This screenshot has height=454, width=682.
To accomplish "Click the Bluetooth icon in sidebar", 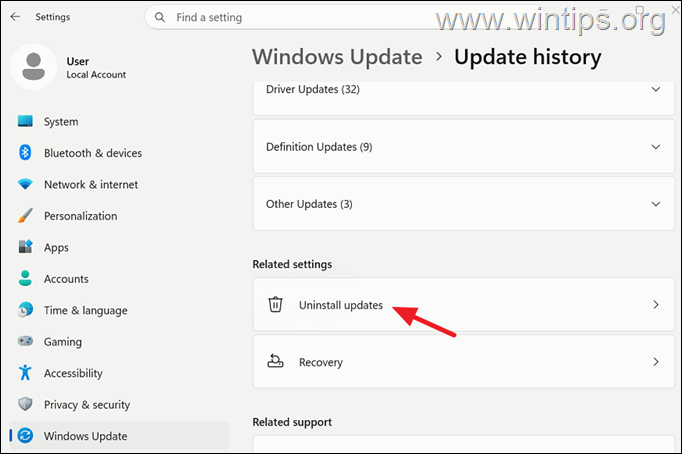I will tap(25, 153).
